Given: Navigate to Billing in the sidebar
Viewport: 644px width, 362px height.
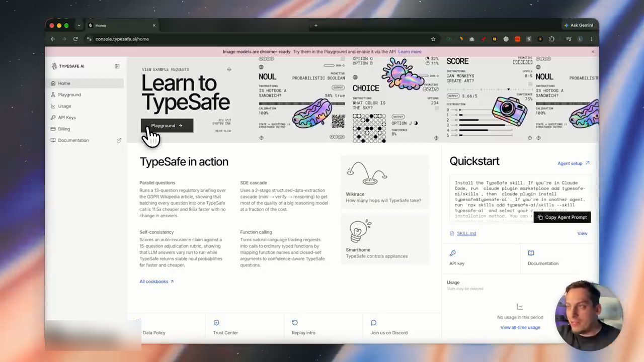Looking at the screenshot, I should pos(87,129).
